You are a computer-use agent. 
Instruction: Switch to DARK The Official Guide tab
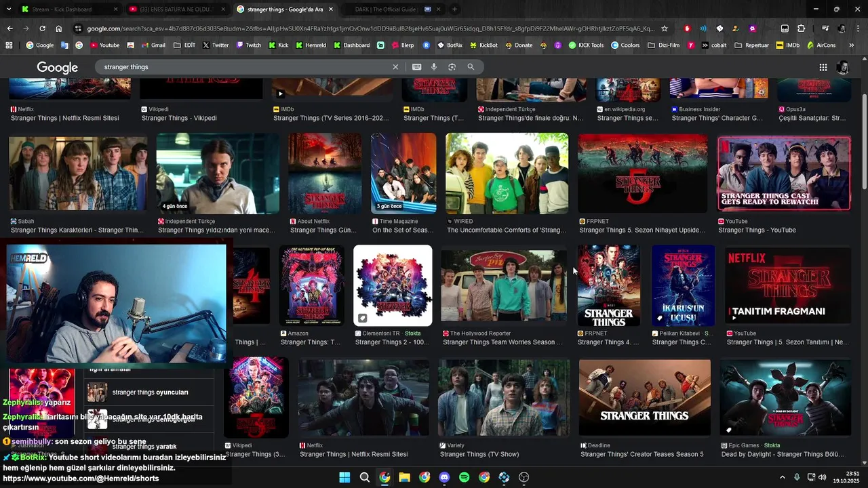tap(393, 9)
